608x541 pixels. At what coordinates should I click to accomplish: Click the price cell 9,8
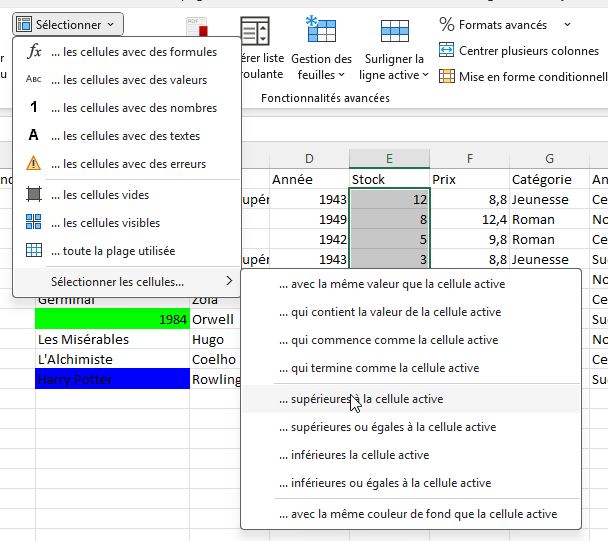470,239
